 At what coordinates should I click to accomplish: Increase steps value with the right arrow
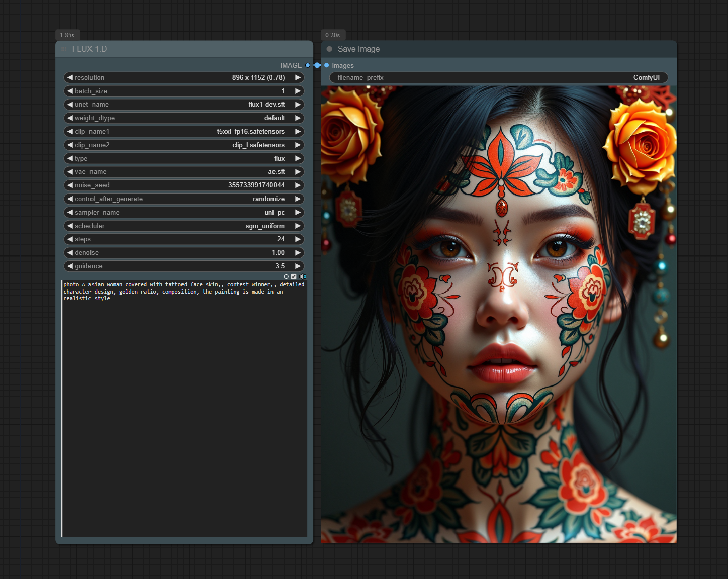click(x=298, y=239)
